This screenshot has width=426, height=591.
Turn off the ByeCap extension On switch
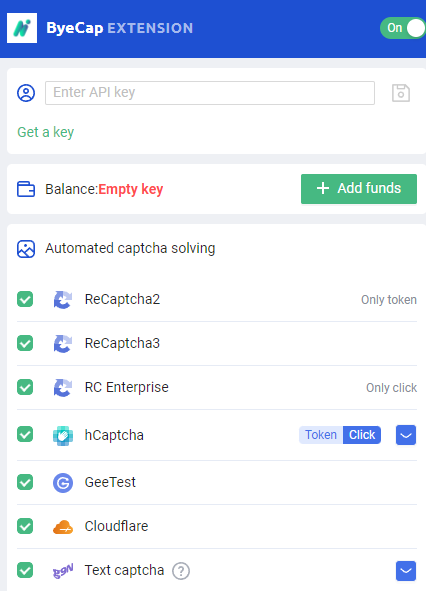click(x=403, y=28)
